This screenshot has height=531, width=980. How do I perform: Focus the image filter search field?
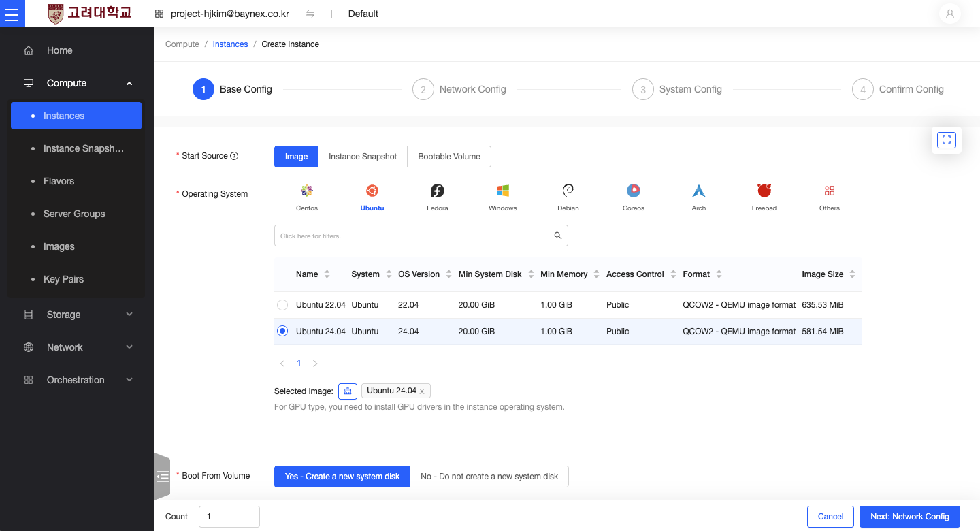[421, 236]
